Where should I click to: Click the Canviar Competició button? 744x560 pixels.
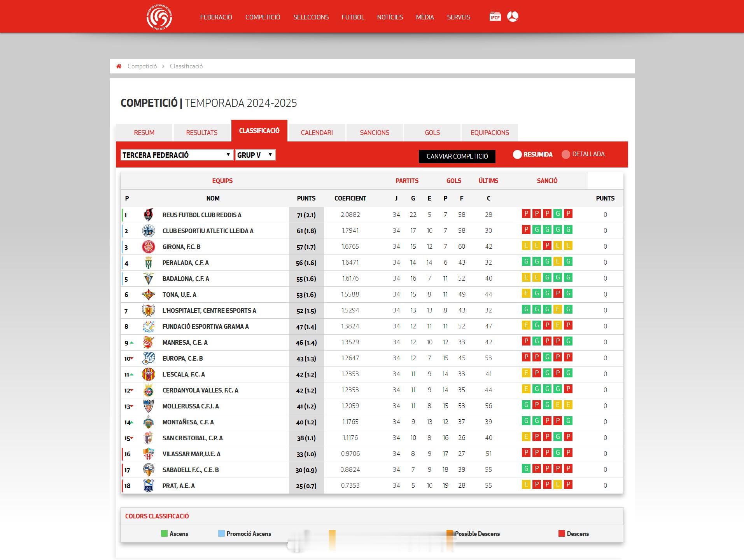tap(457, 156)
